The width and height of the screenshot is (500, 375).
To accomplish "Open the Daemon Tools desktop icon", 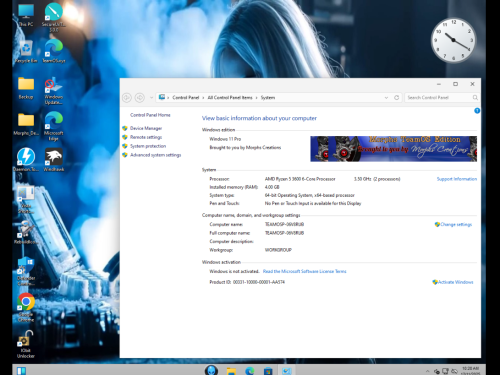I will 26,160.
